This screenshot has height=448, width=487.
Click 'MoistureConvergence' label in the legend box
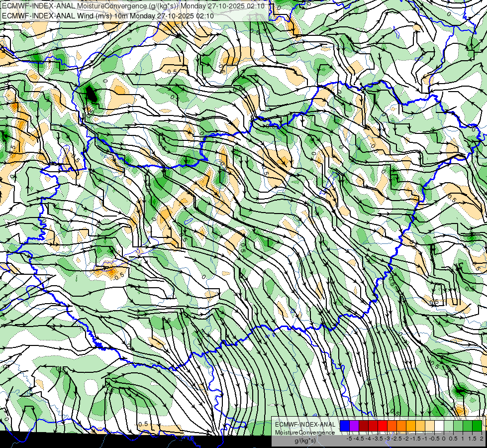[305, 433]
